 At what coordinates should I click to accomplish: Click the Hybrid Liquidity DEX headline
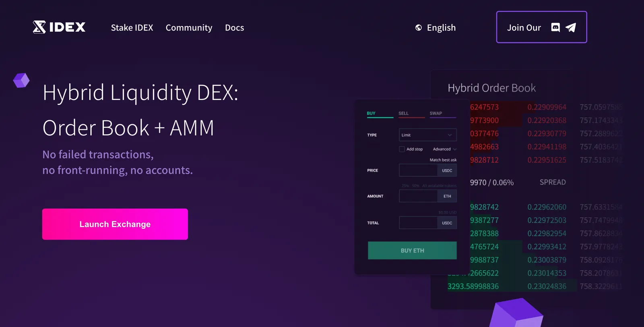140,110
